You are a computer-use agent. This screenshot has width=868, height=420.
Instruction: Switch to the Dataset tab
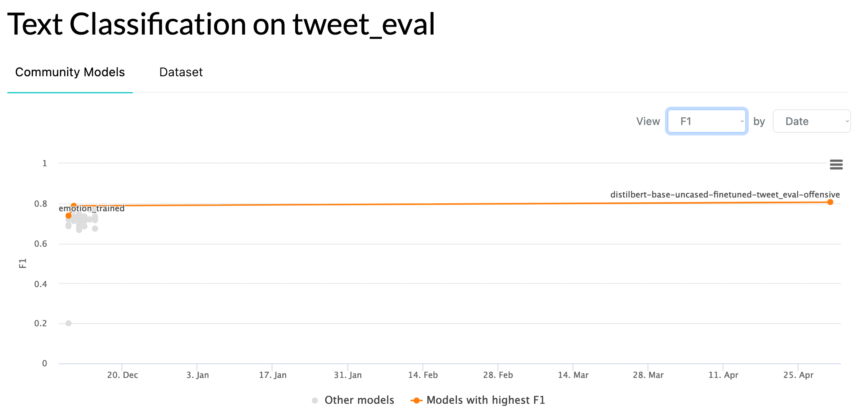click(181, 72)
